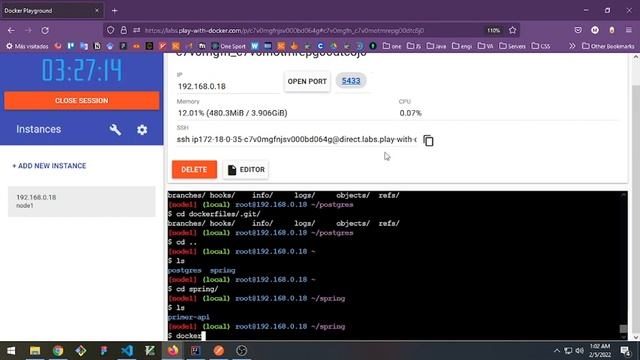The width and height of the screenshot is (640, 360).
Task: Open File Explorer from the taskbar
Action: pos(35,351)
